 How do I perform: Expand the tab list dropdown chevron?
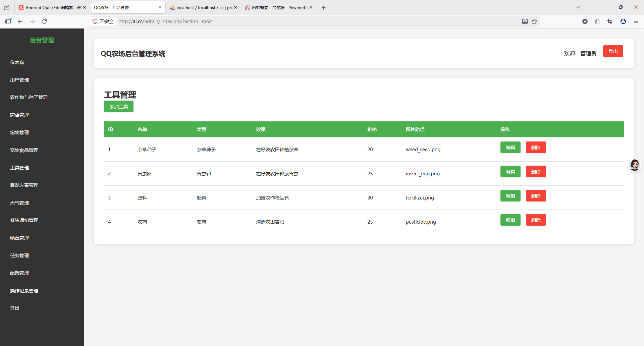(577, 7)
